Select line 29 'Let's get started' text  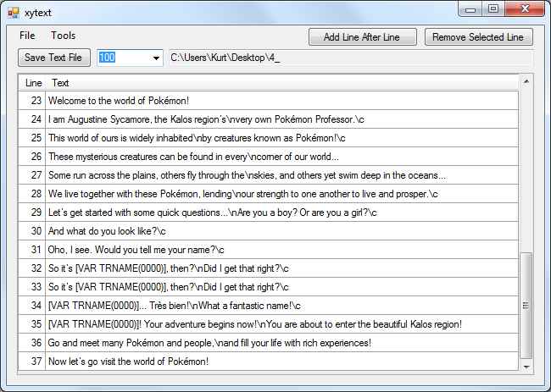coord(212,213)
